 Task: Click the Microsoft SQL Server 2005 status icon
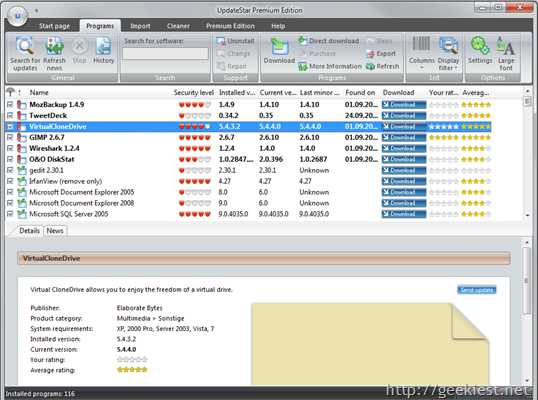point(22,214)
